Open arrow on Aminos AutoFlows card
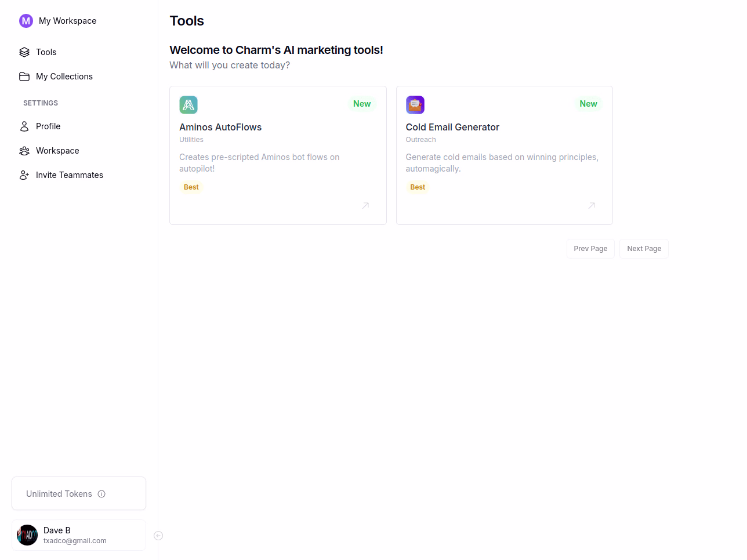747x560 pixels. point(365,206)
